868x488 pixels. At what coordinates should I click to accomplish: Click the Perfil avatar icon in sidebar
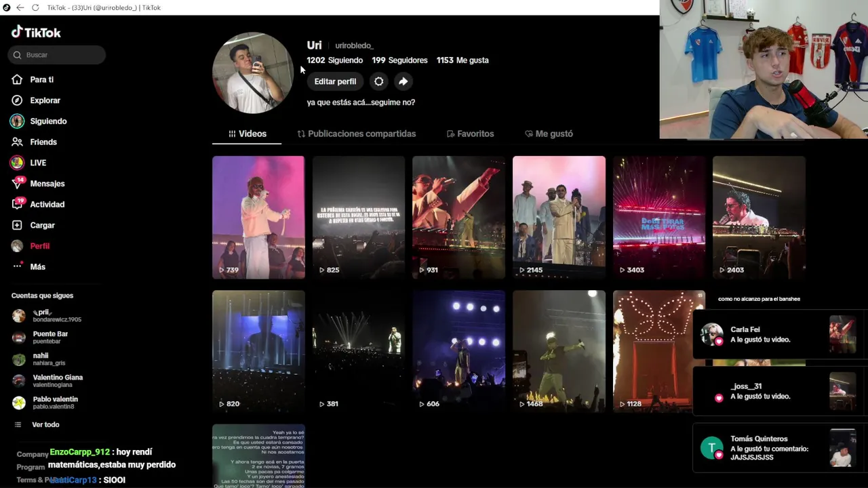coord(17,246)
